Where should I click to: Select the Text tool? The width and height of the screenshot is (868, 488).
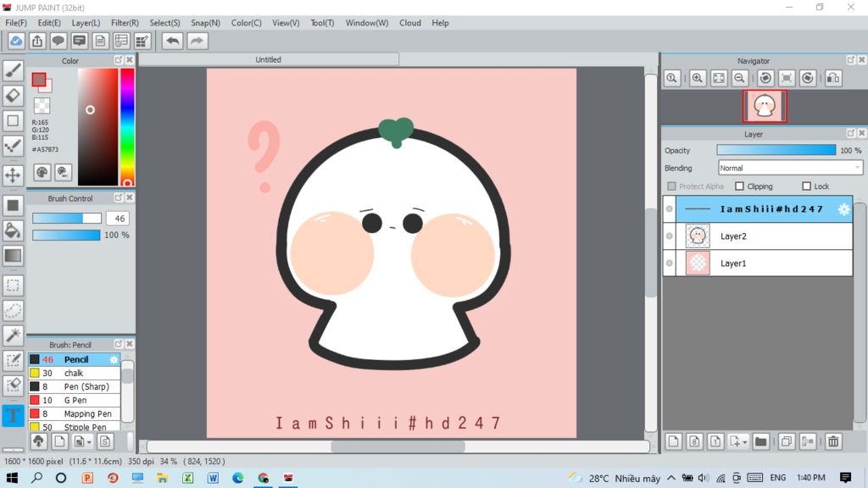[x=13, y=415]
